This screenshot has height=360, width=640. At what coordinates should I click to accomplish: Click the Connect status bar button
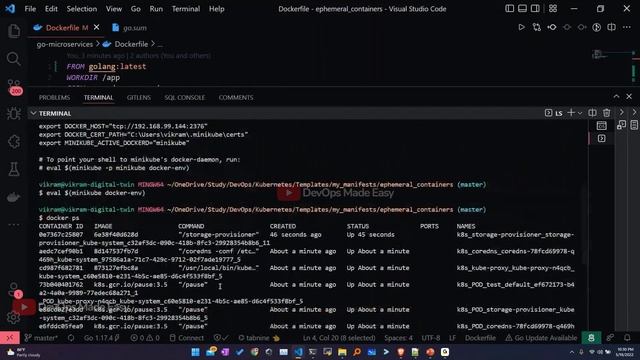[x=187, y=338]
